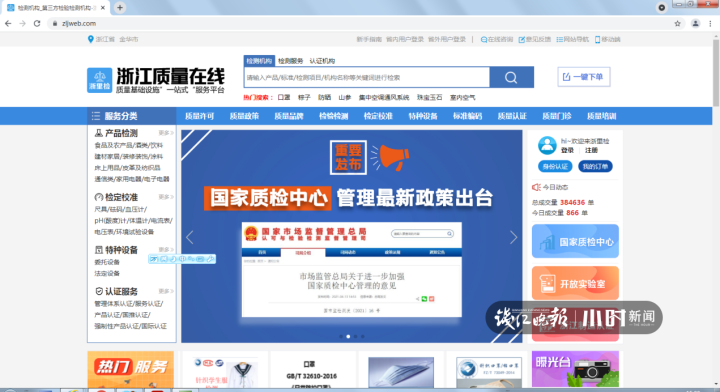Image resolution: width=720 pixels, height=392 pixels.
Task: Open the 标准编码 nav item
Action: [x=467, y=116]
